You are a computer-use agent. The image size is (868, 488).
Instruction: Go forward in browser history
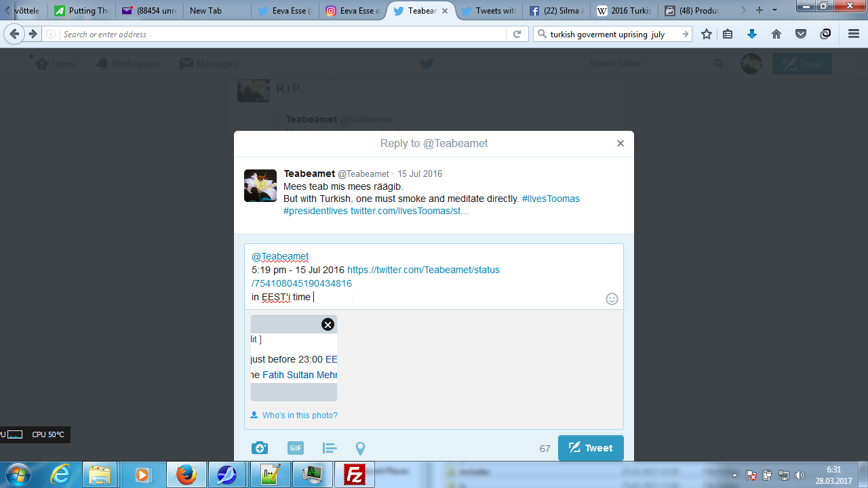(x=33, y=34)
